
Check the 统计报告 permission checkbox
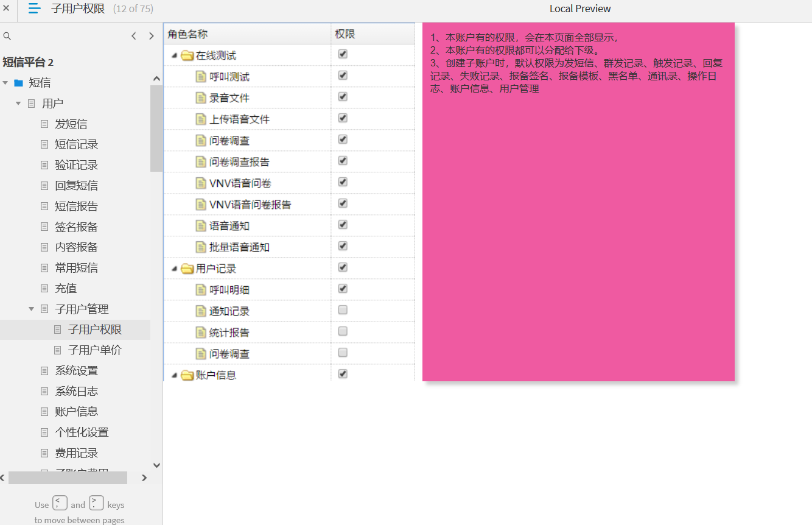(x=343, y=331)
